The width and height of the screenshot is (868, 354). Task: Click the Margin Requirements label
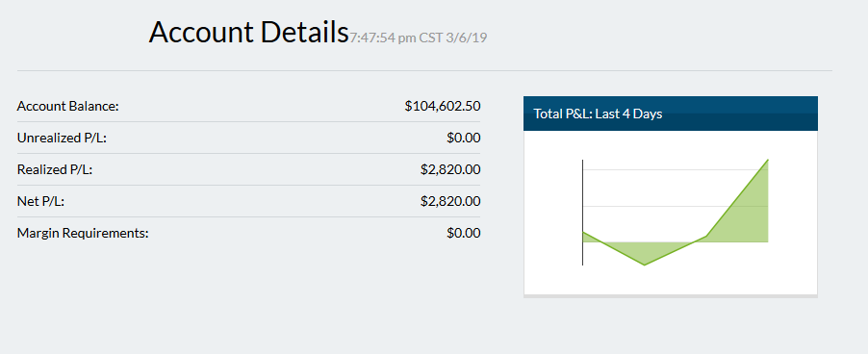tap(83, 233)
